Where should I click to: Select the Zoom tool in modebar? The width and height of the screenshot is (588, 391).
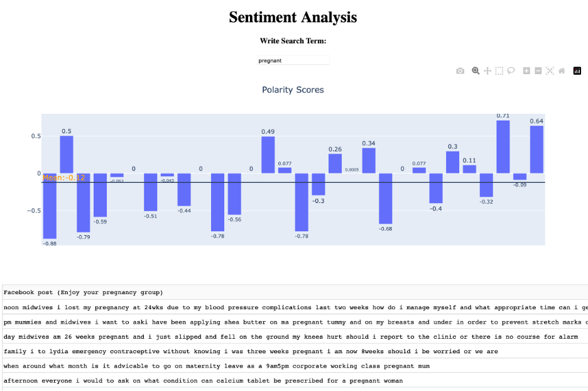click(476, 71)
